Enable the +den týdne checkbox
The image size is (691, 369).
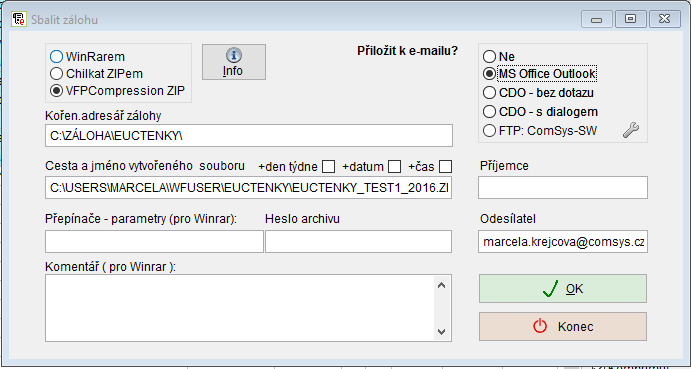pyautogui.click(x=328, y=167)
